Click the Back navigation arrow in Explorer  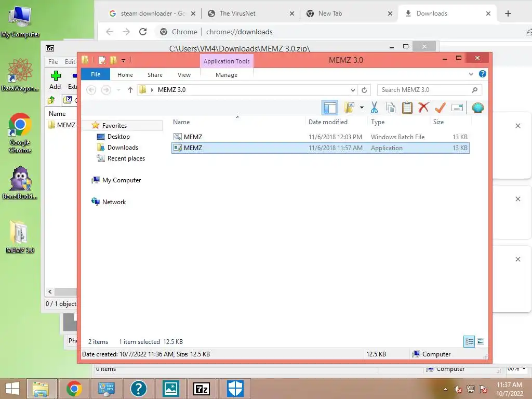click(x=91, y=90)
